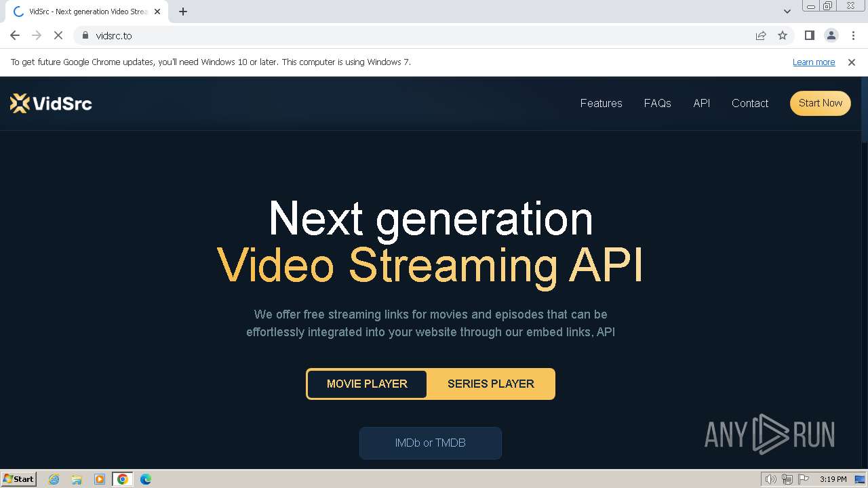
Task: Expand the tab search dropdown arrow
Action: click(x=787, y=11)
